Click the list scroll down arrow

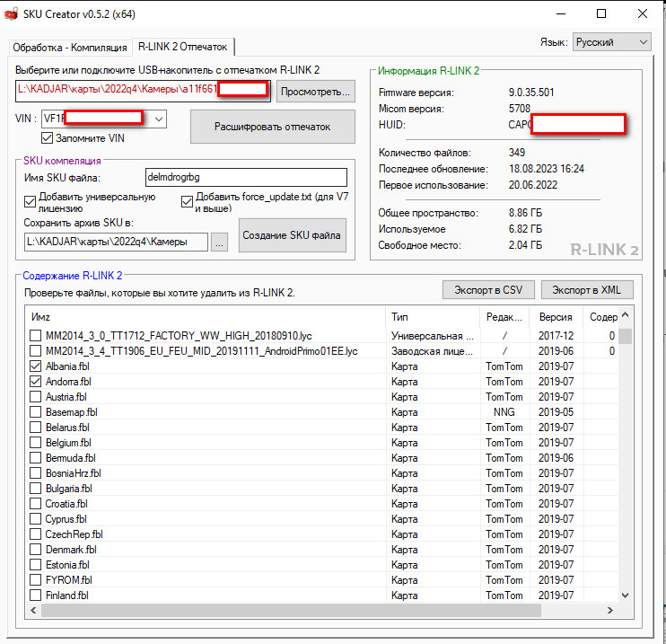625,596
